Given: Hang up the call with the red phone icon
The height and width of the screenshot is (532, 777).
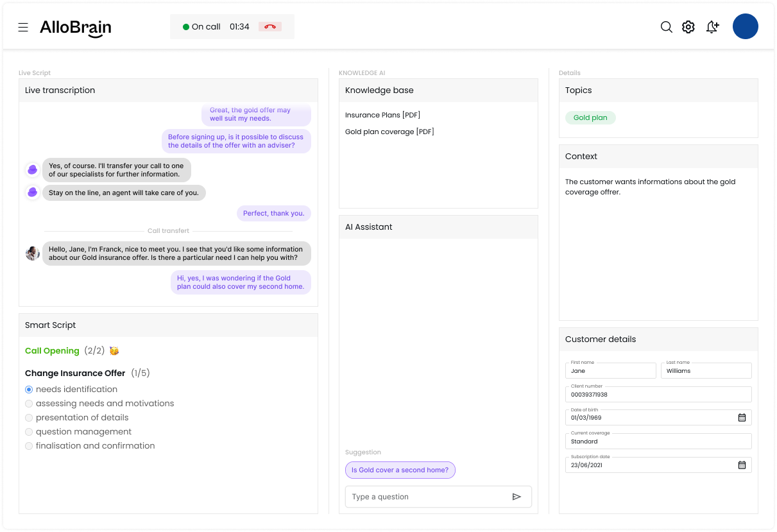Looking at the screenshot, I should click(x=270, y=27).
